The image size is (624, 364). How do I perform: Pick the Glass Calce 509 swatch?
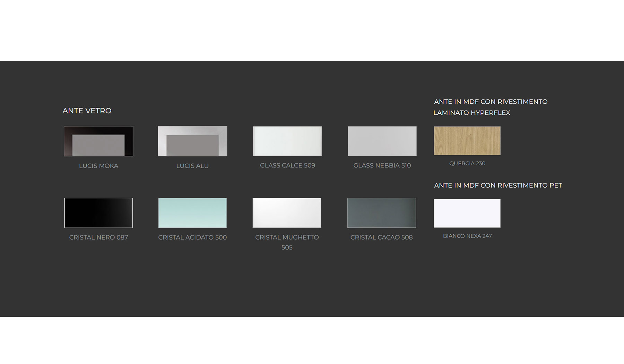pos(287,141)
